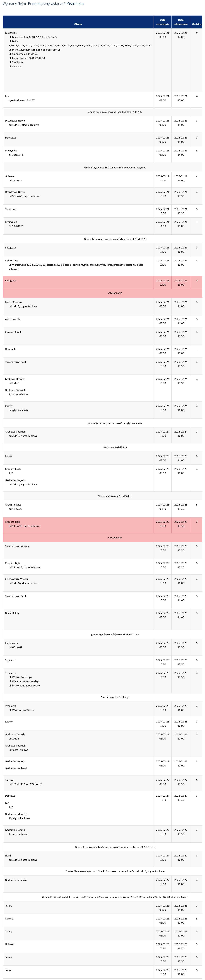Click the Data rozpoczęcia column header
The image size is (205, 980).
[162, 22]
